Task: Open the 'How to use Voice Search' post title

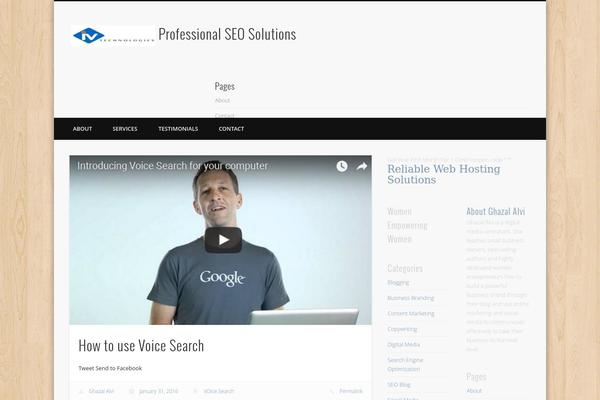Action: click(x=141, y=346)
